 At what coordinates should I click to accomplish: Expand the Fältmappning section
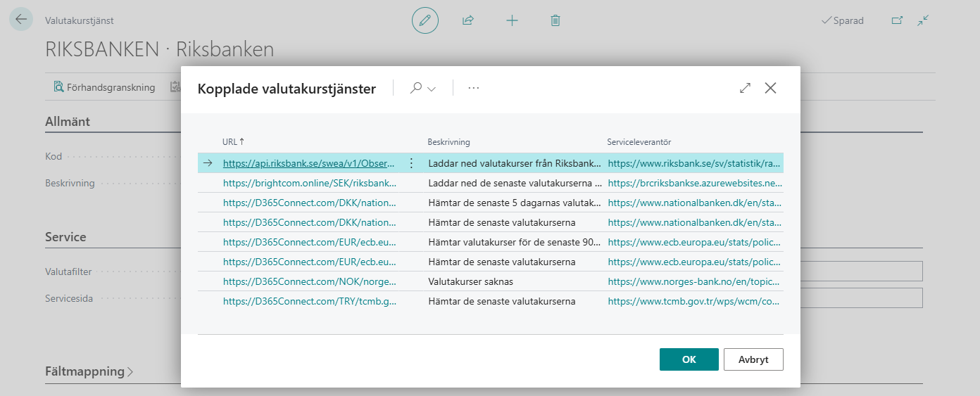pyautogui.click(x=89, y=371)
